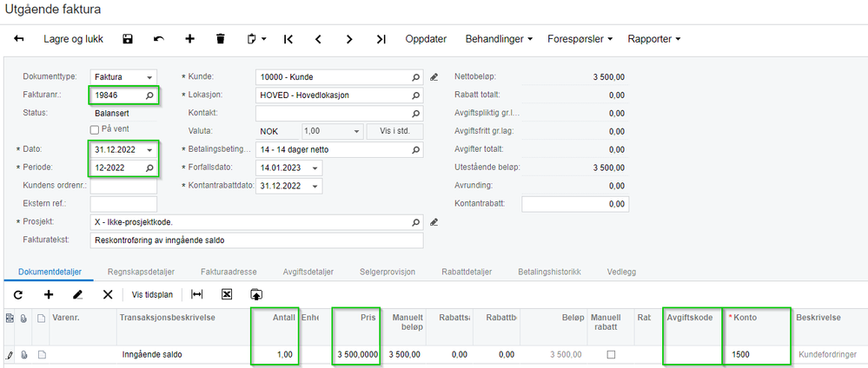Viewport: 868px width, 368px height.
Task: Go to next record arrow
Action: [349, 39]
